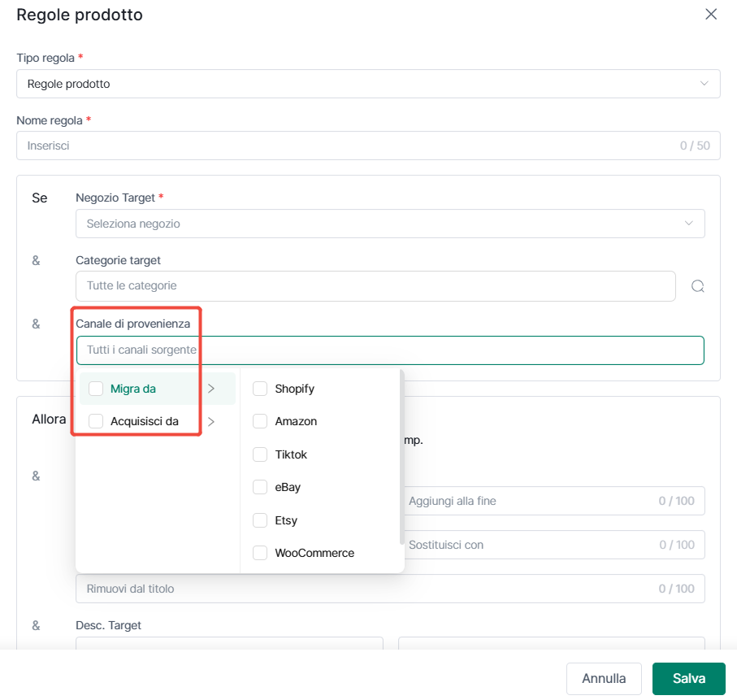Open the Tipo regola dropdown
This screenshot has height=700, width=737.
coord(369,84)
